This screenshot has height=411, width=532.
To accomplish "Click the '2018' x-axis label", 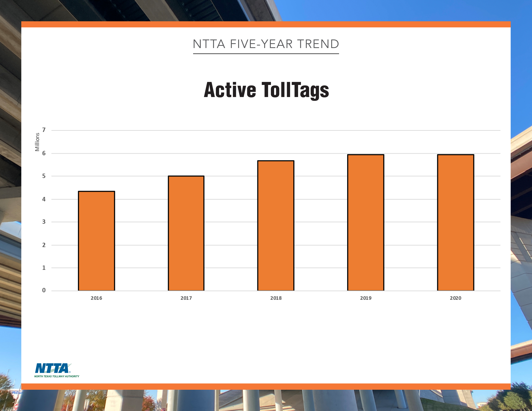I will coord(276,298).
